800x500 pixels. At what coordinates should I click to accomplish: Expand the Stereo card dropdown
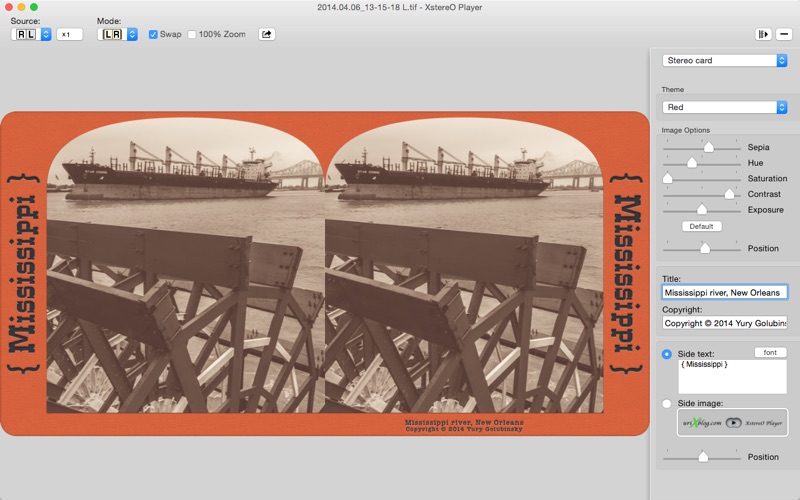pos(724,60)
